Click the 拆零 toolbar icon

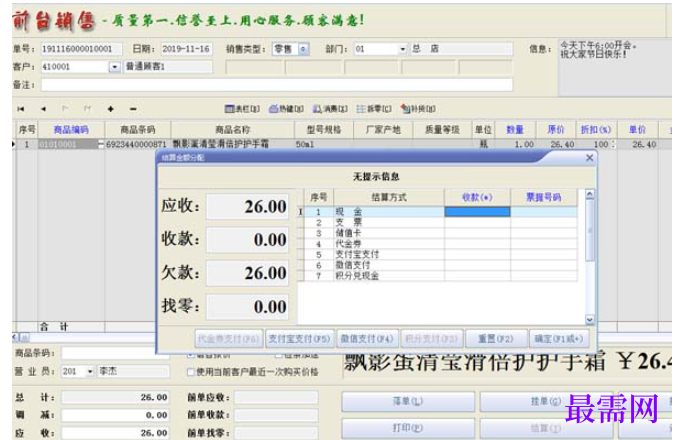tap(374, 109)
